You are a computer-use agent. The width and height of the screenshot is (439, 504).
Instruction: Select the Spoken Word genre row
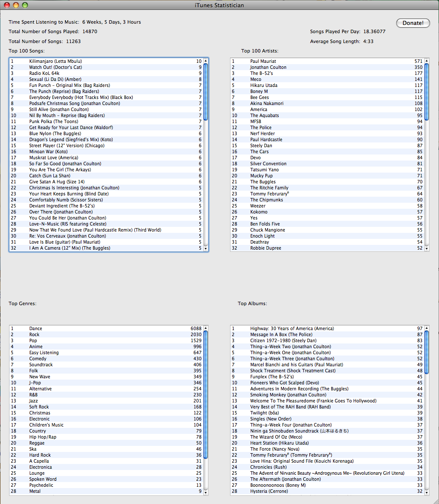tap(106, 479)
